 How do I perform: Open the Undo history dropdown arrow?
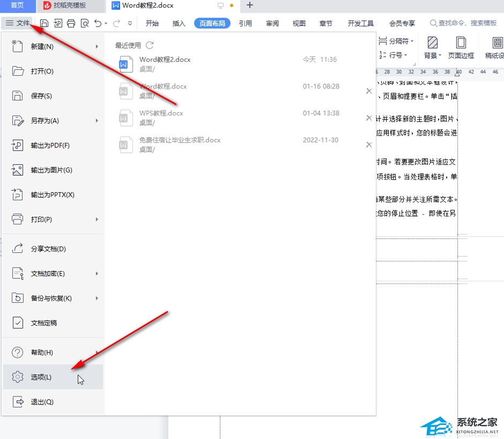point(106,23)
